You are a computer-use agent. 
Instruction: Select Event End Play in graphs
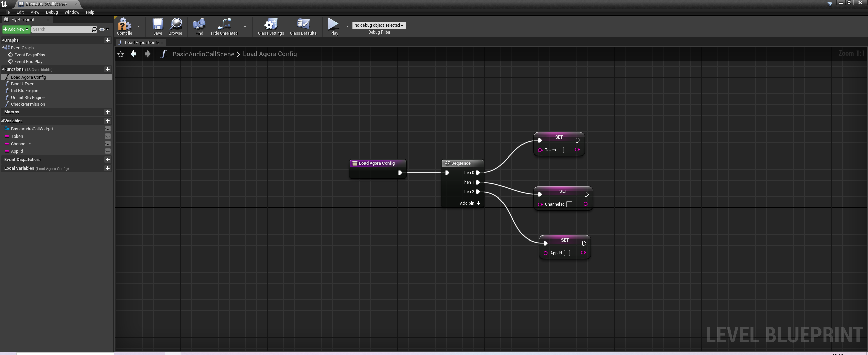pos(28,61)
